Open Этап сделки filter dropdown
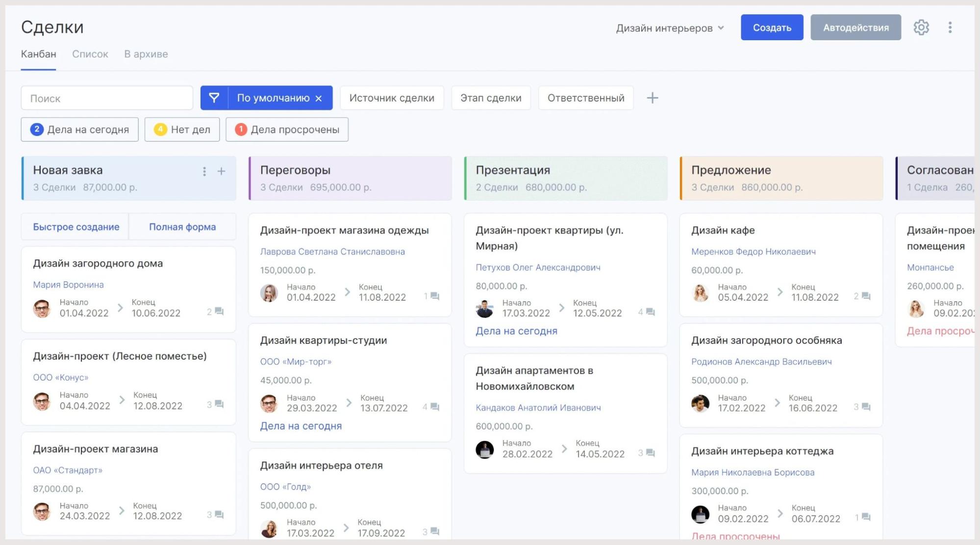 [x=490, y=98]
